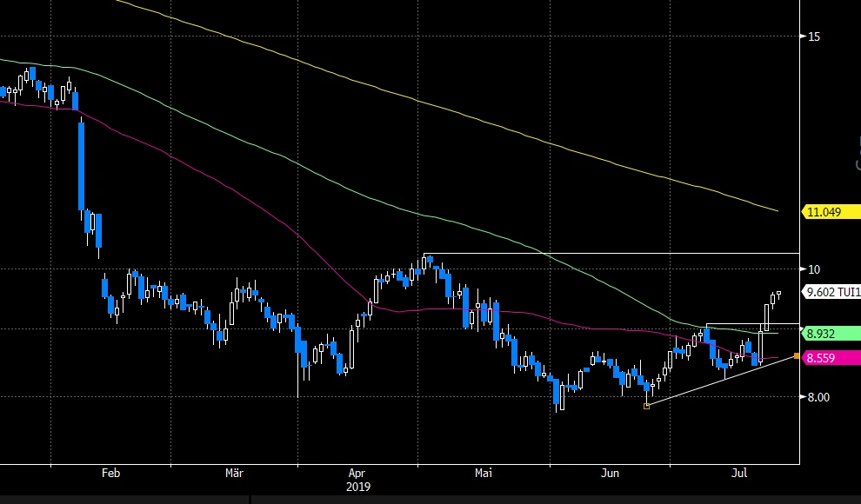Select the solid orange trendline end handle
The width and height of the screenshot is (861, 504).
tap(798, 355)
